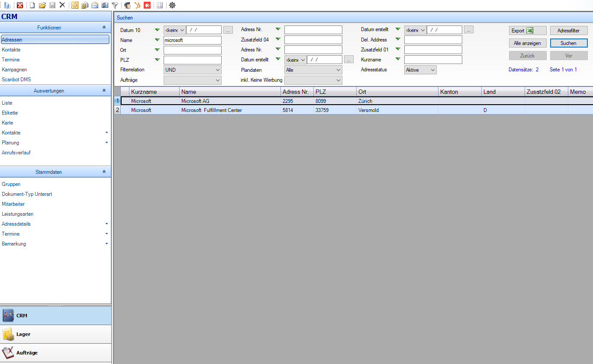This screenshot has height=364, width=593.
Task: Click the red X close toolbar icon
Action: click(20, 5)
